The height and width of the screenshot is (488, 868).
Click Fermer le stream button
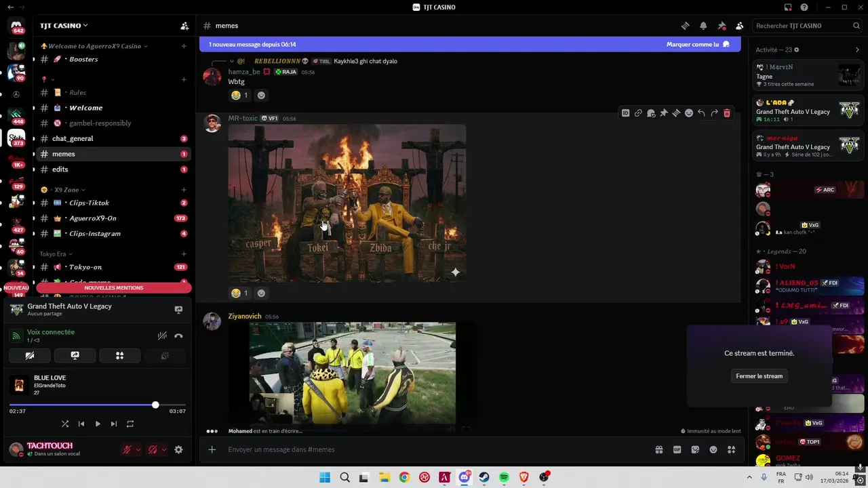(759, 376)
